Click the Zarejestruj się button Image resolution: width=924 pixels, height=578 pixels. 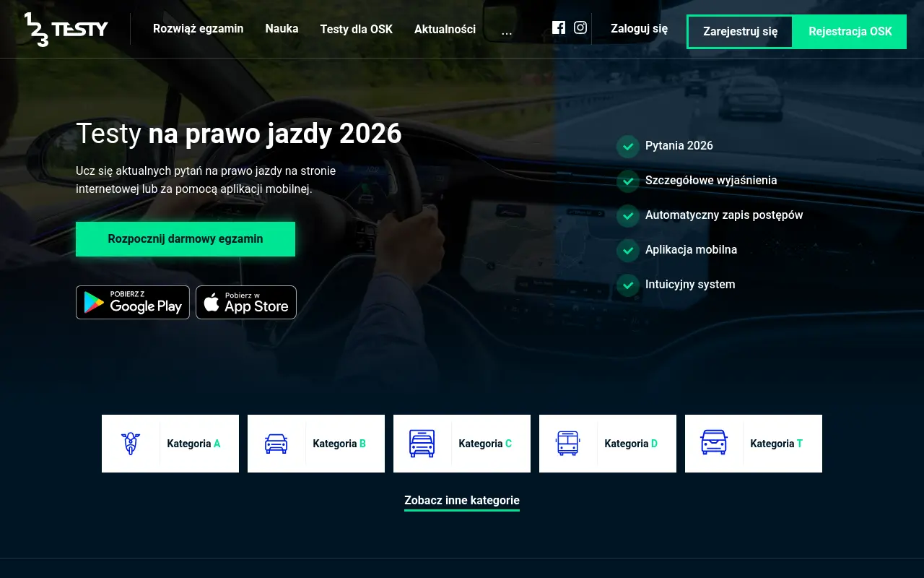pyautogui.click(x=741, y=32)
